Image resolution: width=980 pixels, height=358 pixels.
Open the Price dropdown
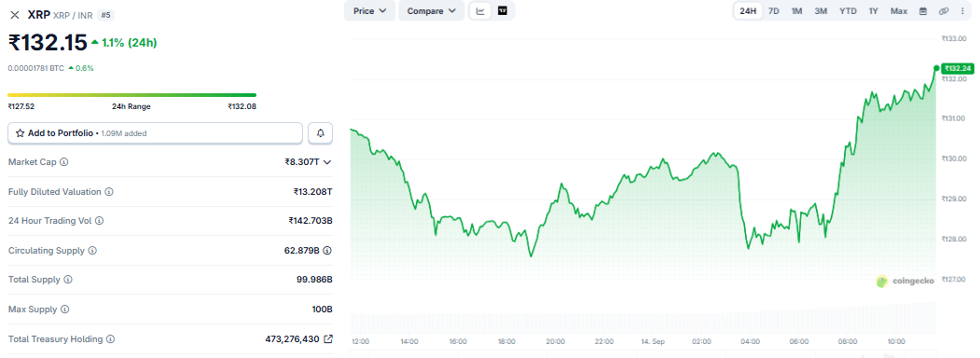click(x=370, y=10)
